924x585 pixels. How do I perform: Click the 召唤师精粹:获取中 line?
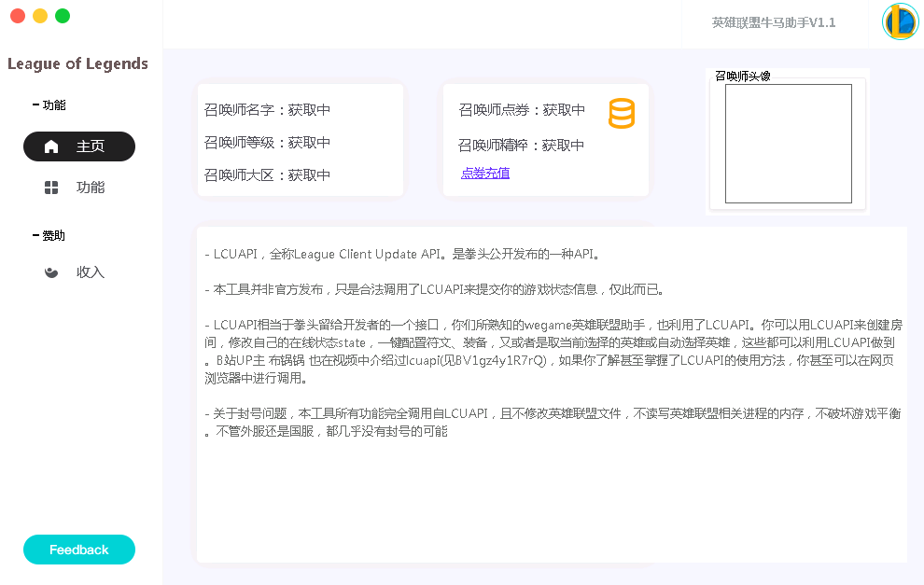(x=521, y=145)
